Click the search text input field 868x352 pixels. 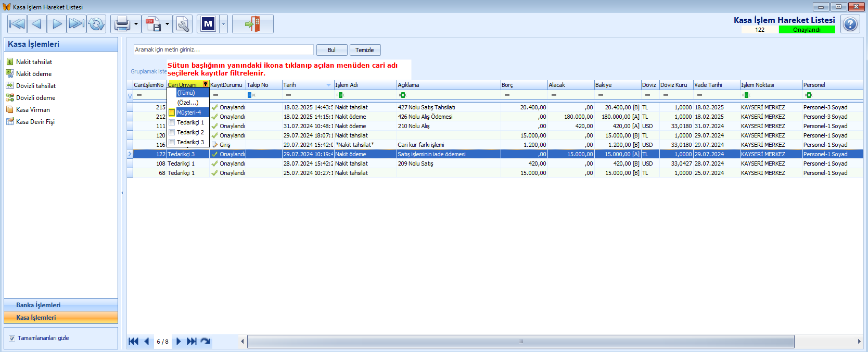pyautogui.click(x=224, y=49)
